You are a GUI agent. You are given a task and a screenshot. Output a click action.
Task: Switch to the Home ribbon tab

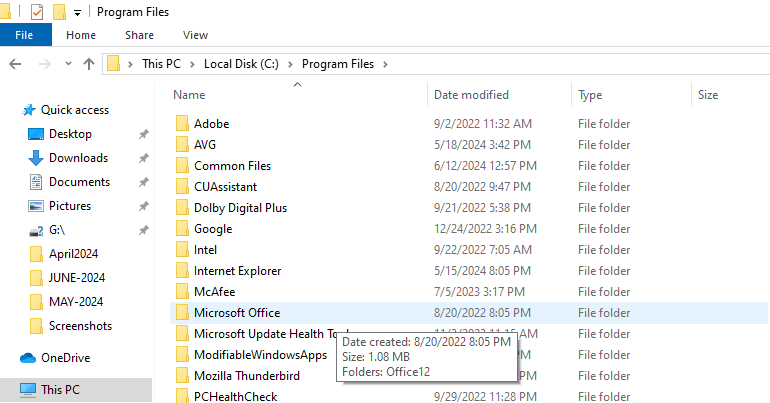[81, 35]
